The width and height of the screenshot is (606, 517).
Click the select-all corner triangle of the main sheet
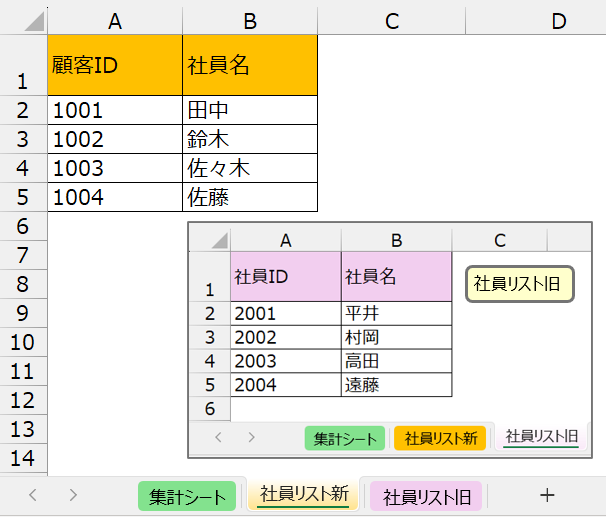tap(25, 19)
